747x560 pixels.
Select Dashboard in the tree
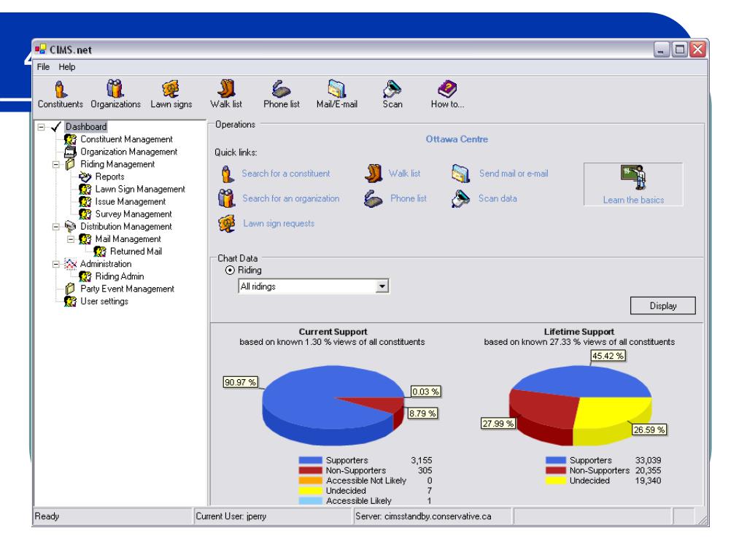(x=86, y=127)
